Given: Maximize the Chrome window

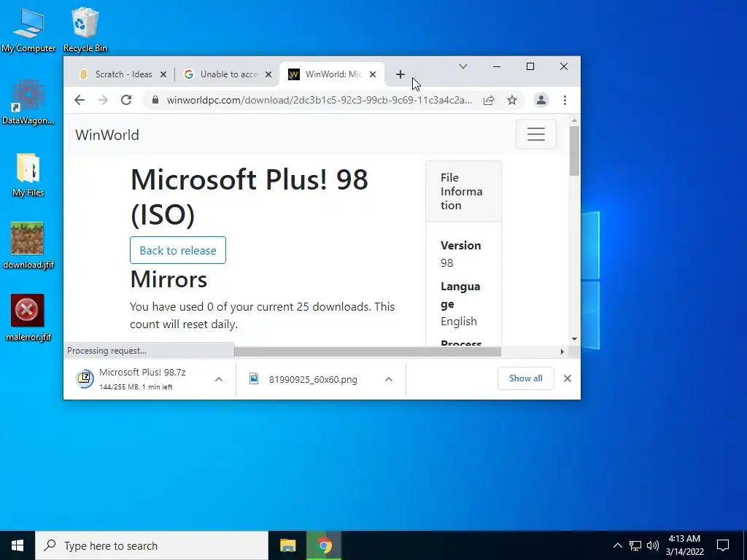Looking at the screenshot, I should click(530, 66).
